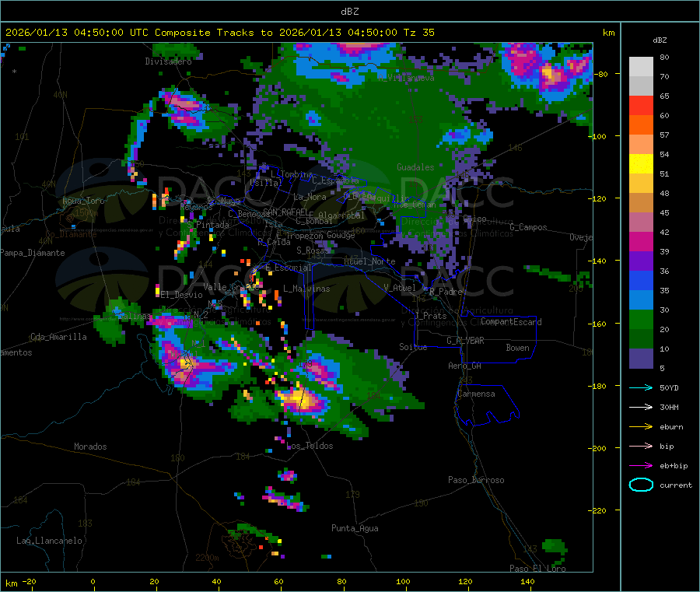Click the green 20 dBZ color swatch

click(x=641, y=319)
